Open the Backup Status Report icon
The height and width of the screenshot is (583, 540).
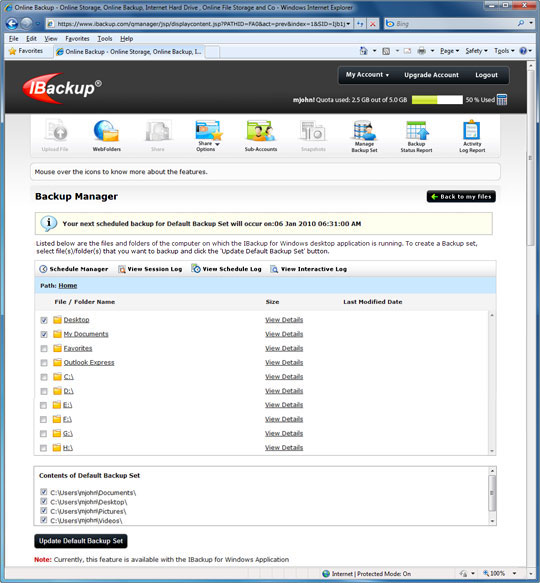tap(416, 136)
